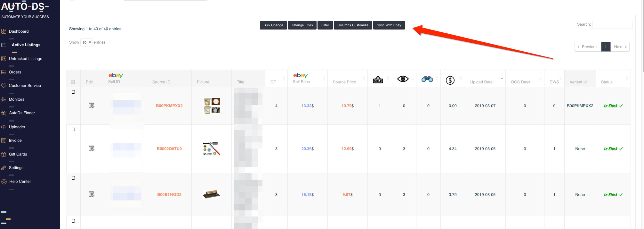Open Dashboard in the sidebar
This screenshot has width=644, height=229.
pyautogui.click(x=19, y=31)
